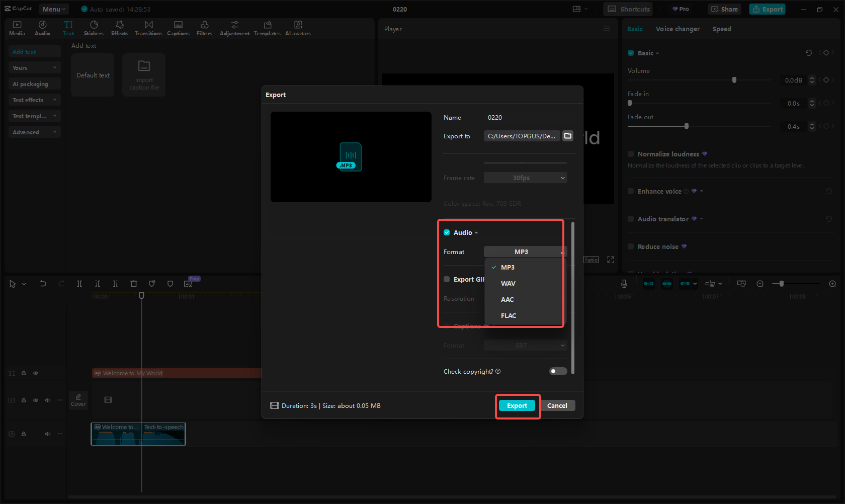Toggle the main track magnet
Viewport: 845px width, 504px height.
(649, 284)
